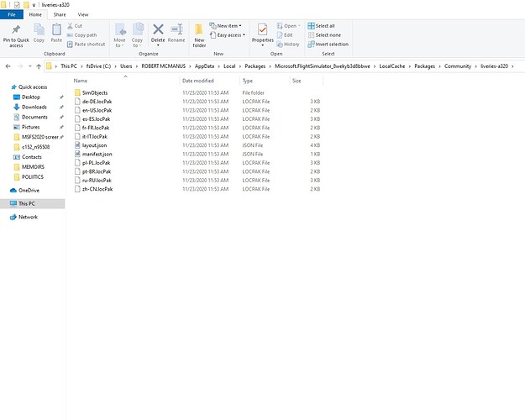Click Select all in ribbon

click(x=321, y=26)
